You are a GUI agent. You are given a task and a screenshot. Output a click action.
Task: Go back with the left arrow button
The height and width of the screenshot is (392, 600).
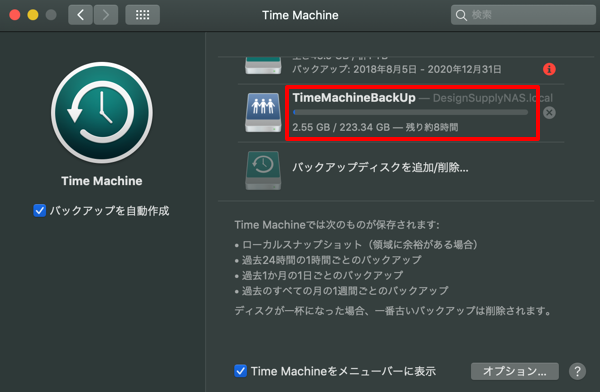[x=80, y=15]
